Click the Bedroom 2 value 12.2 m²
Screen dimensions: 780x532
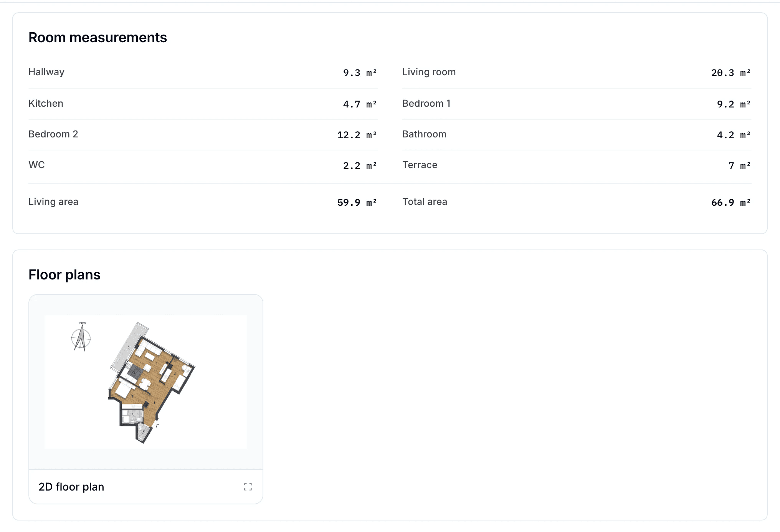[357, 135]
